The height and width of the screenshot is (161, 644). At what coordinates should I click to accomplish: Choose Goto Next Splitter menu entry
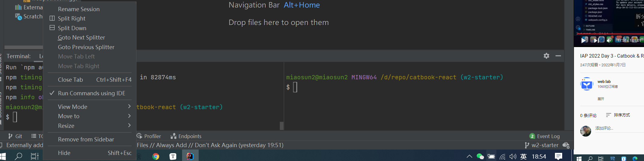(x=82, y=37)
